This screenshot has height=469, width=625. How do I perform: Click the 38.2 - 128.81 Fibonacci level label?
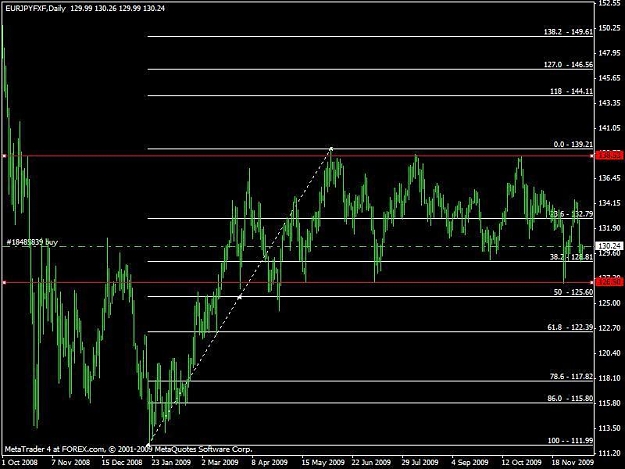(x=572, y=257)
